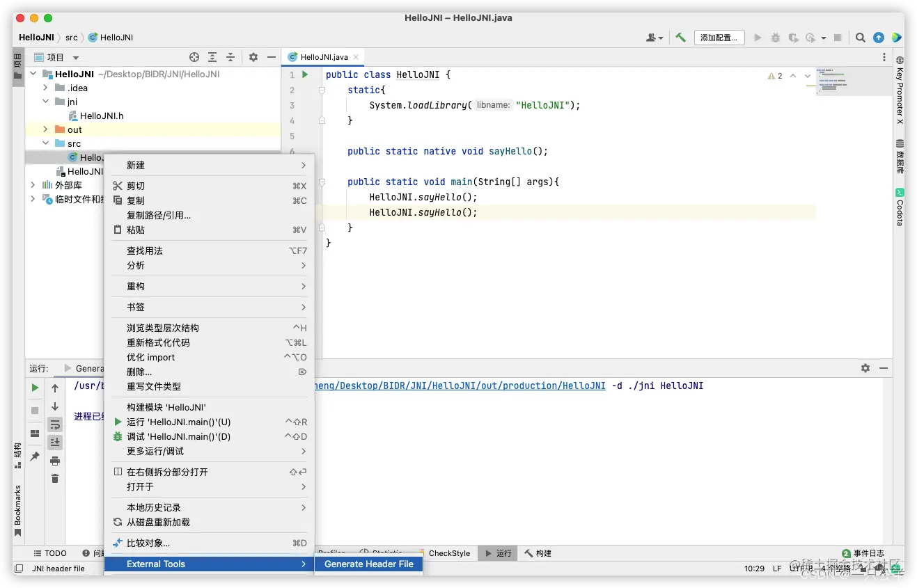Choose 从磁盘重新加载 menu entry

point(210,522)
